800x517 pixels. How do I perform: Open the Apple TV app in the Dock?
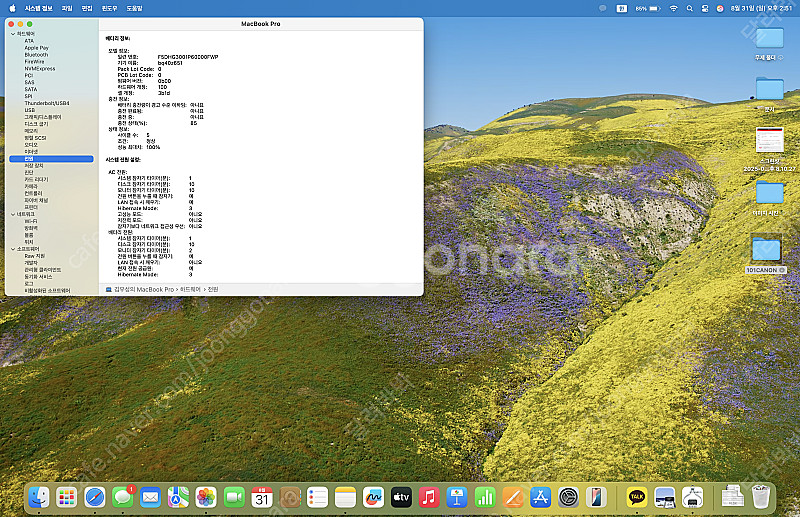click(401, 497)
